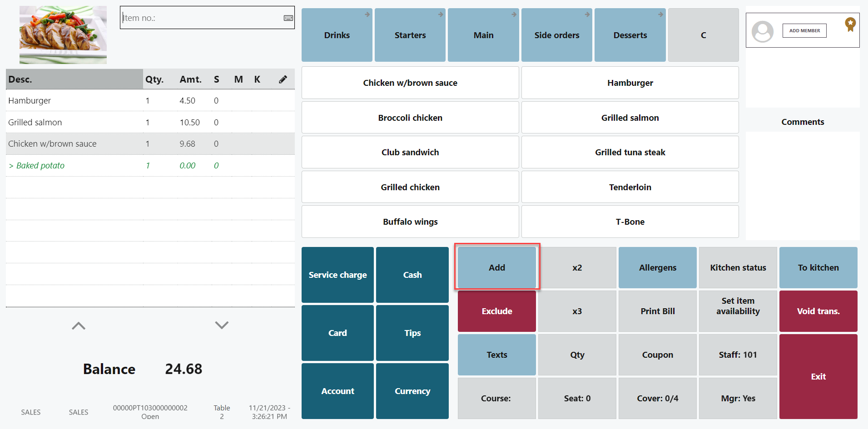Image resolution: width=868 pixels, height=429 pixels.
Task: Click the Print Bill button
Action: click(x=657, y=311)
